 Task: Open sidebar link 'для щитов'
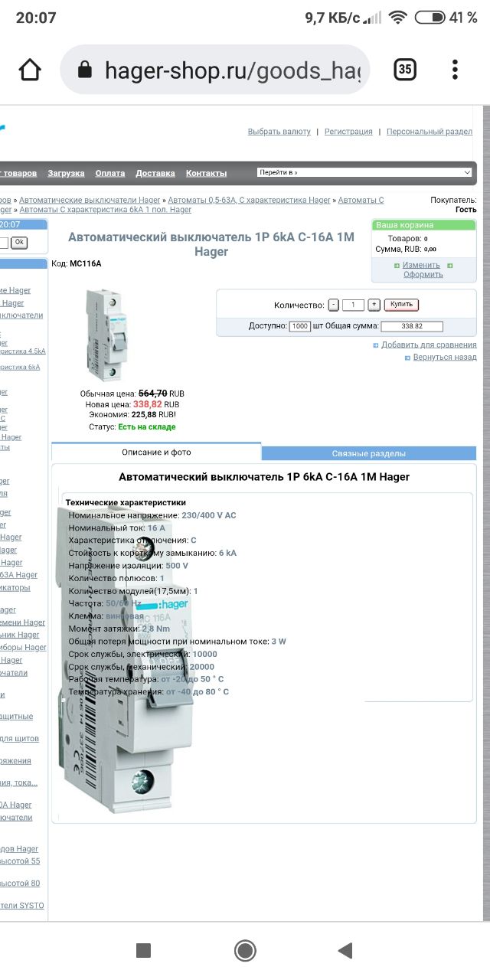coord(19,738)
